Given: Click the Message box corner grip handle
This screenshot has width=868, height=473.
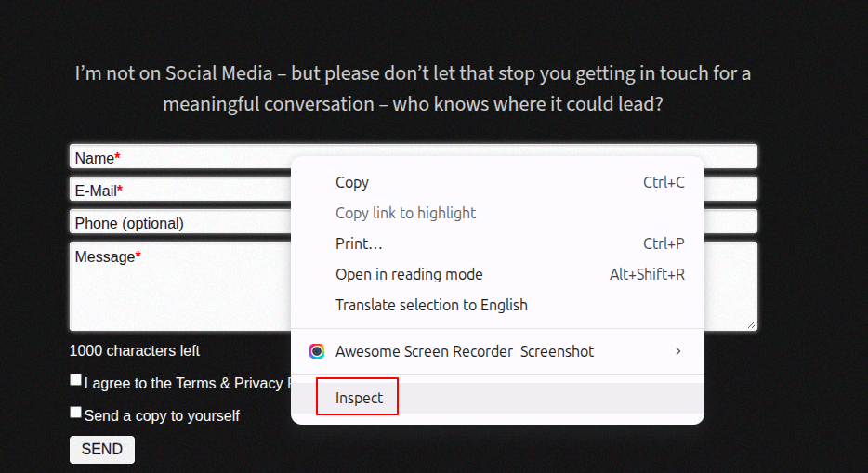Looking at the screenshot, I should pyautogui.click(x=751, y=324).
